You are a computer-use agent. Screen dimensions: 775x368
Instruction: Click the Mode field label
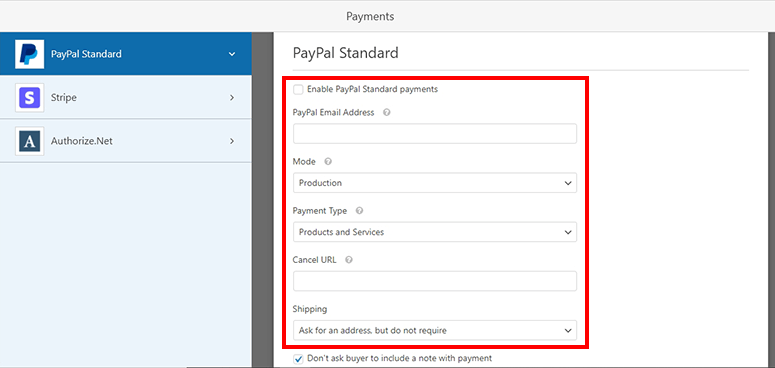[304, 162]
